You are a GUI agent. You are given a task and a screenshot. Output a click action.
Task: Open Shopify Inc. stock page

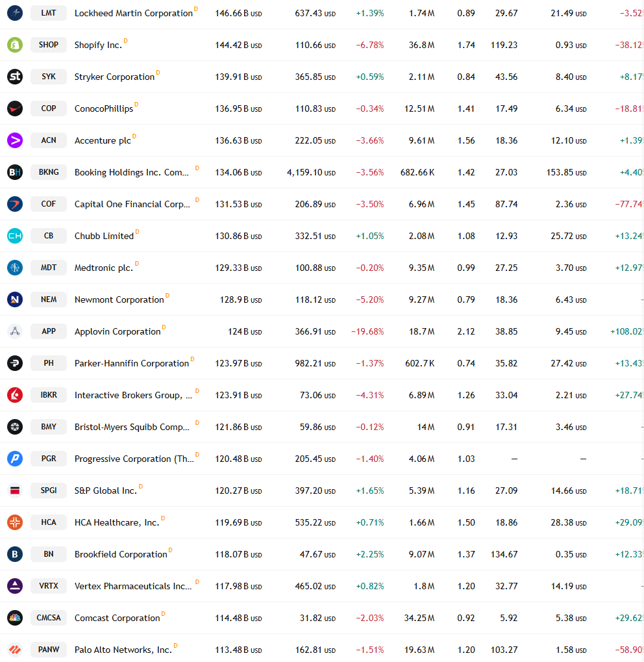click(98, 45)
